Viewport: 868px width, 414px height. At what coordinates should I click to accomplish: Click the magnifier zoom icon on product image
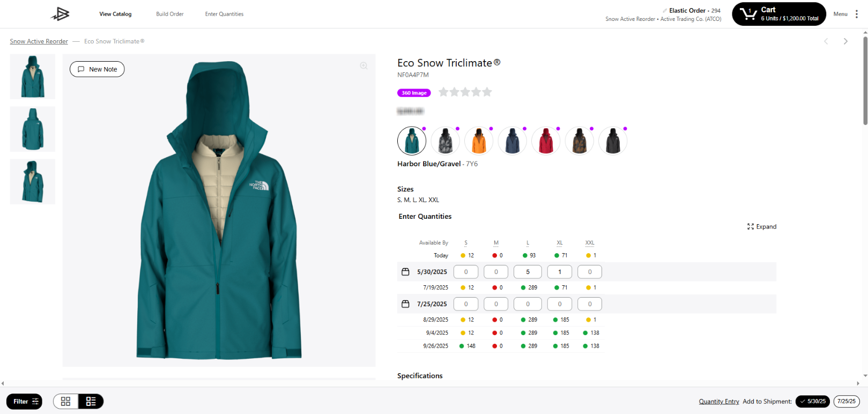[x=363, y=66]
